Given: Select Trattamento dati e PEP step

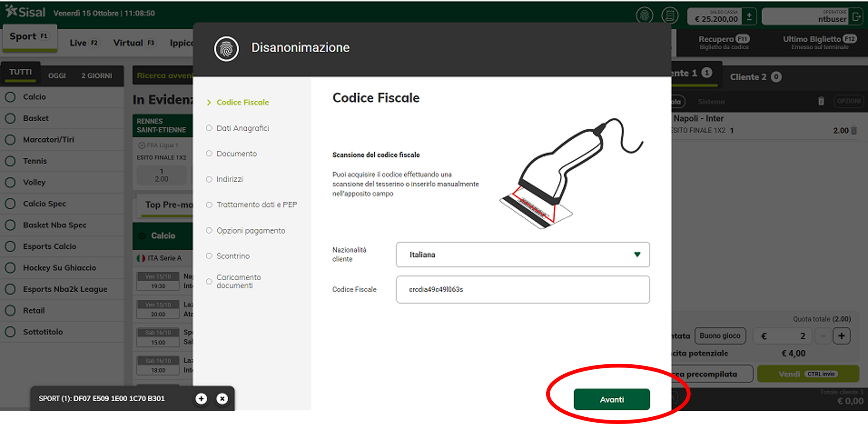Looking at the screenshot, I should click(256, 205).
